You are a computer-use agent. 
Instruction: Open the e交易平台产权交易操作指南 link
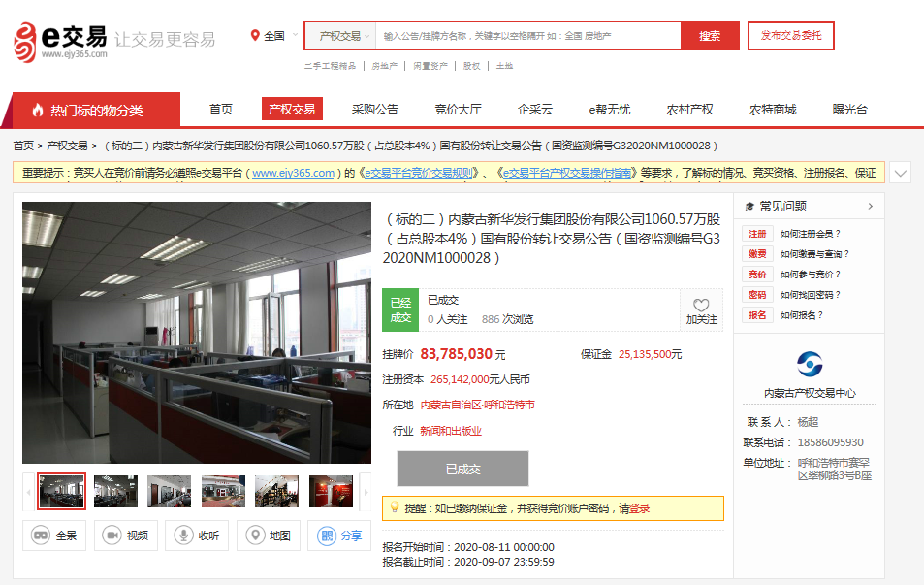pos(566,173)
